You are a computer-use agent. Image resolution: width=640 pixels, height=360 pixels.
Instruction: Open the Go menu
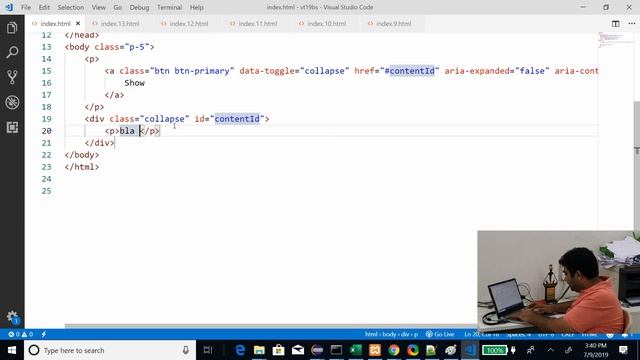(118, 7)
